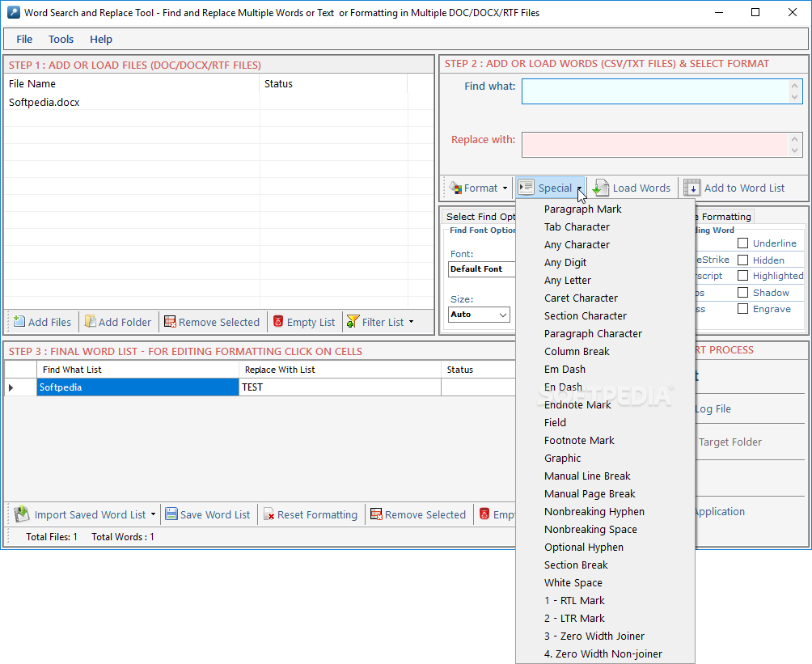Click the Format paint icon
812x664 pixels.
[455, 188]
